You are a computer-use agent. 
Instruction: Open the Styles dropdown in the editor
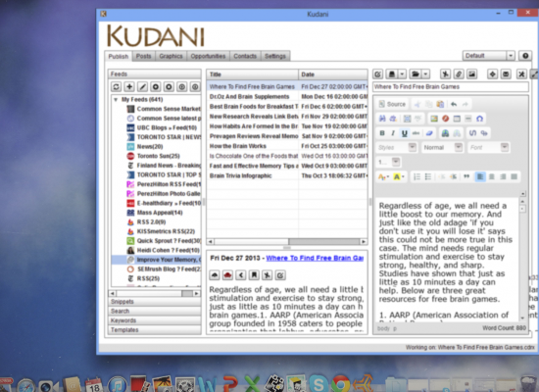[x=396, y=148]
